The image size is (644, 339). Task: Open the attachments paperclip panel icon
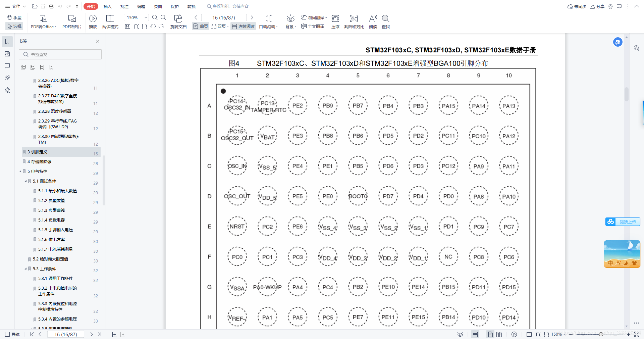click(7, 78)
